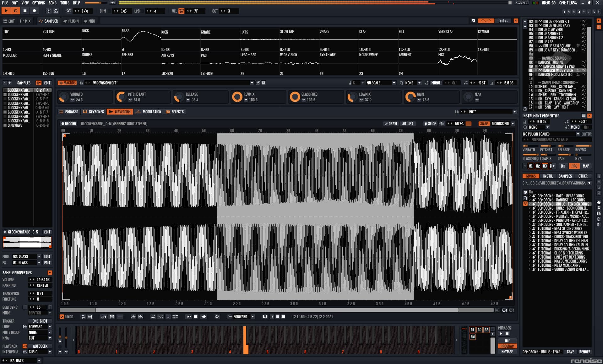This screenshot has height=364, width=603.
Task: Click the Render button in disk browser
Action: 584,352
